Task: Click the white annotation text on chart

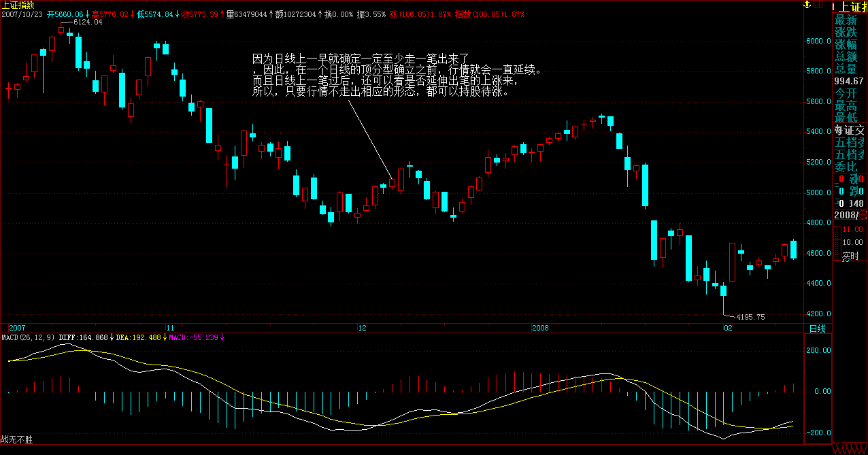Action: coord(396,75)
